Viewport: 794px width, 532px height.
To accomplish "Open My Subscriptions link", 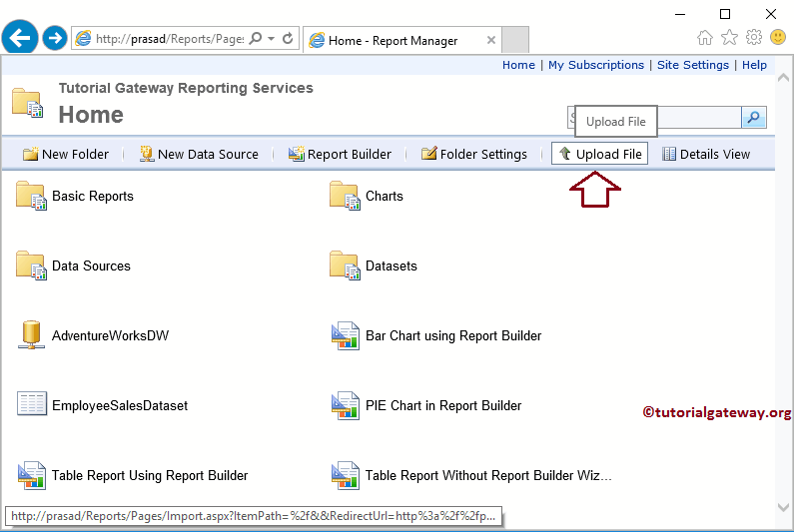I will 596,65.
